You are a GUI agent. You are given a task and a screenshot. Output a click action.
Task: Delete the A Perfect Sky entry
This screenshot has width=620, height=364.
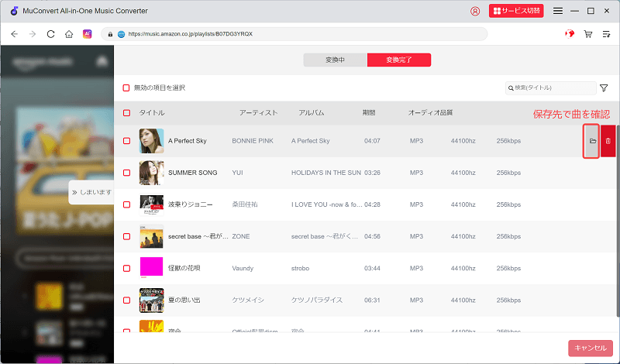(608, 141)
